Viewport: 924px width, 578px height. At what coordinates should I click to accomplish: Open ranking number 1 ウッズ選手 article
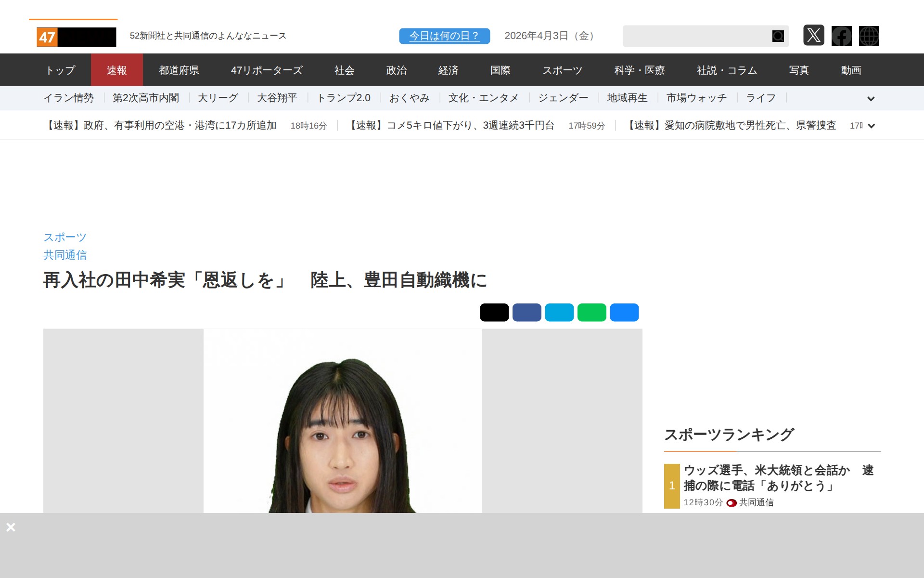778,478
